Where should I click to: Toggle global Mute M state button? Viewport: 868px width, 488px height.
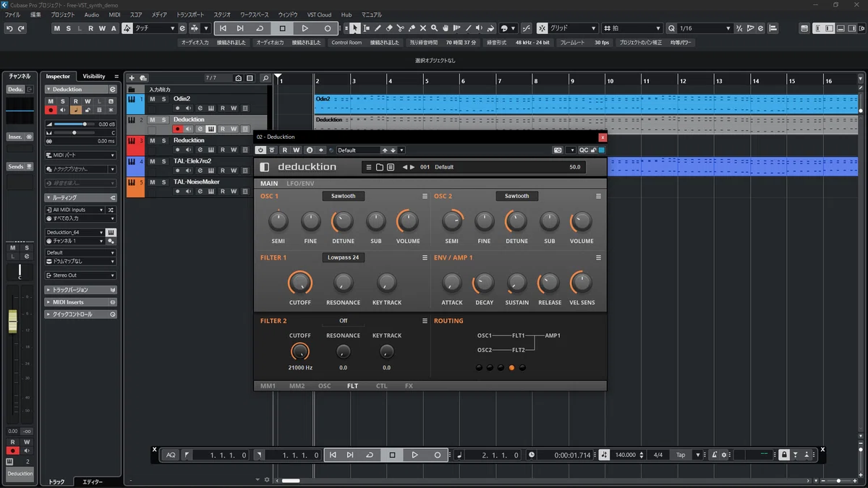coord(57,28)
